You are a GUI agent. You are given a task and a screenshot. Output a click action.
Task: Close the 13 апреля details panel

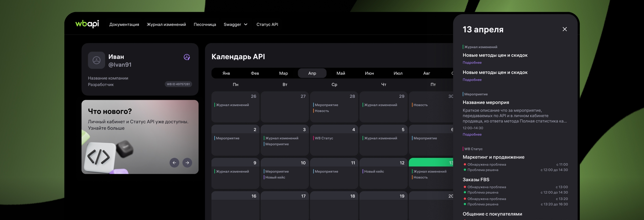(565, 29)
